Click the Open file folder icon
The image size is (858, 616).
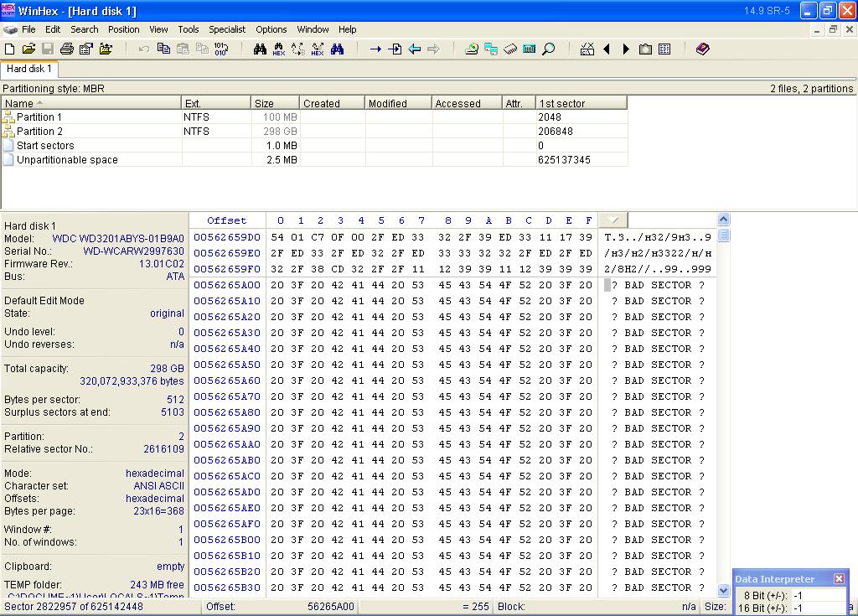click(28, 49)
